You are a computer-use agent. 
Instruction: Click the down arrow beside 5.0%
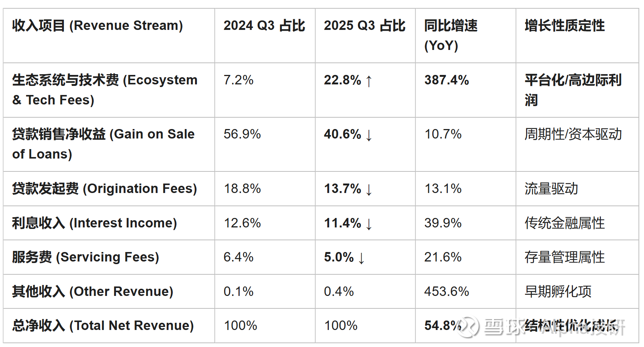point(362,258)
